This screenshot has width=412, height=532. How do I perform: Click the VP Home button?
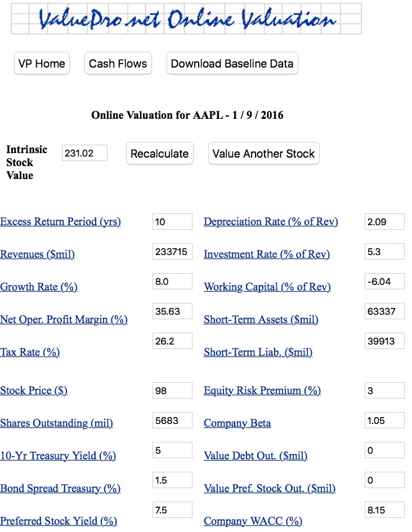(x=42, y=64)
